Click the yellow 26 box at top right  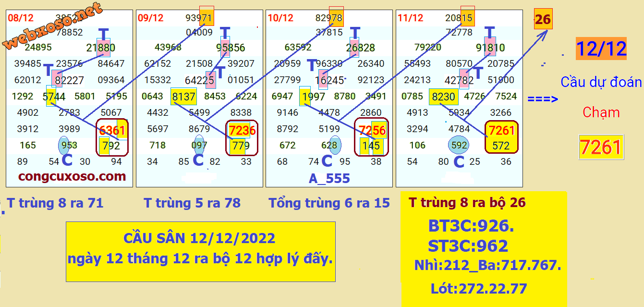pos(542,20)
